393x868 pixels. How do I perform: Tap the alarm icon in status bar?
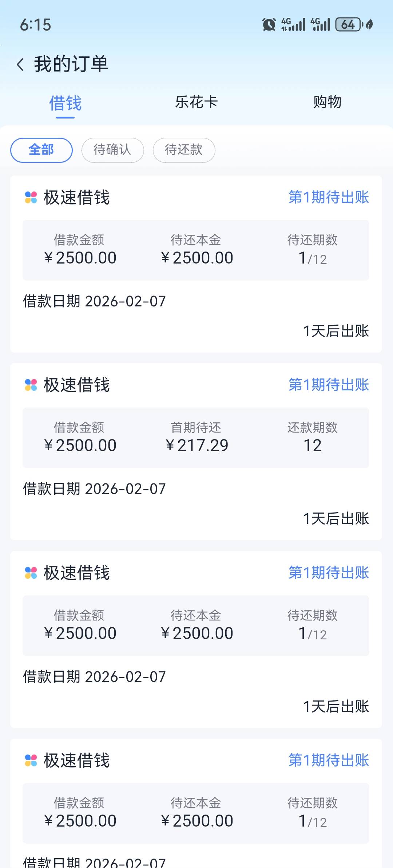coord(269,25)
